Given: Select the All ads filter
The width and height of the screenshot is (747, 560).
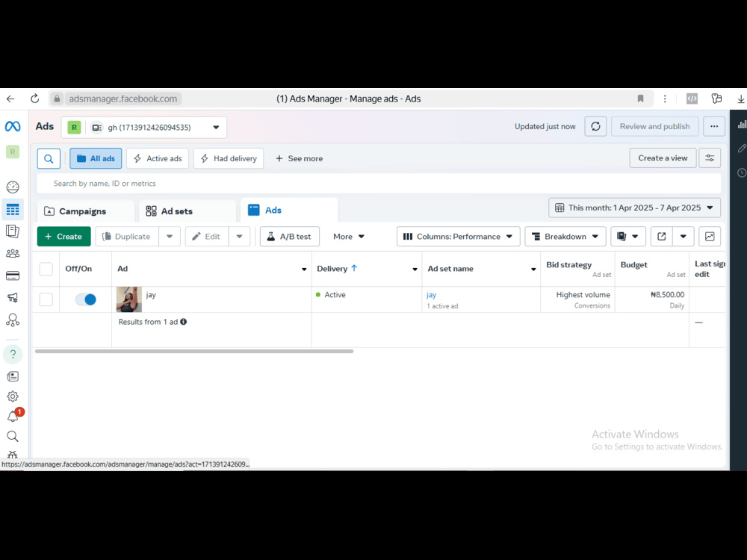Looking at the screenshot, I should click(x=96, y=158).
